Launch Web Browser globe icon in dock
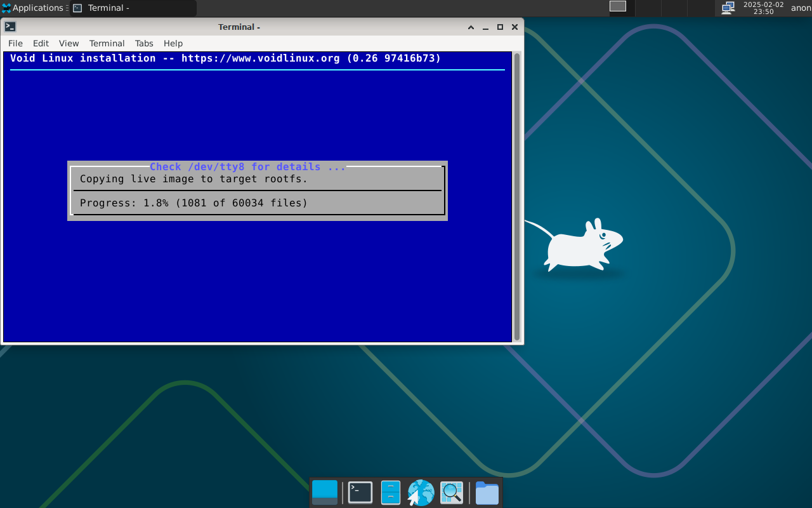Image resolution: width=812 pixels, height=508 pixels. coord(421,493)
